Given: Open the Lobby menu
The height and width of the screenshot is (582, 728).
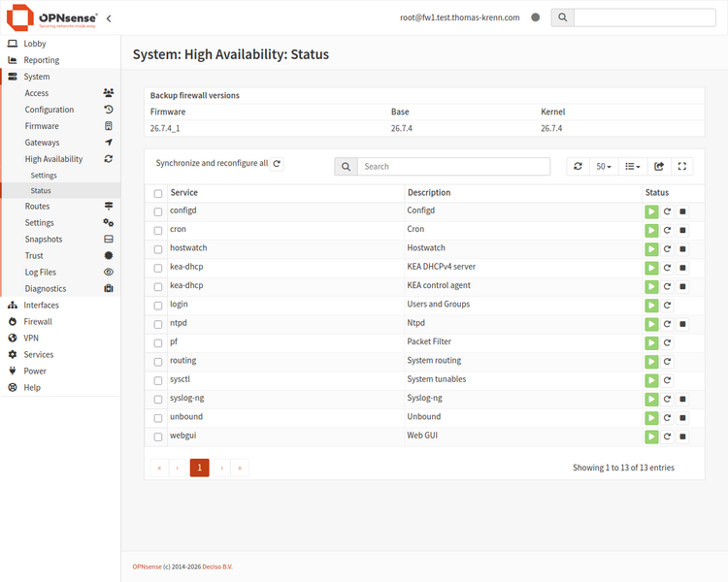Looking at the screenshot, I should [60, 44].
